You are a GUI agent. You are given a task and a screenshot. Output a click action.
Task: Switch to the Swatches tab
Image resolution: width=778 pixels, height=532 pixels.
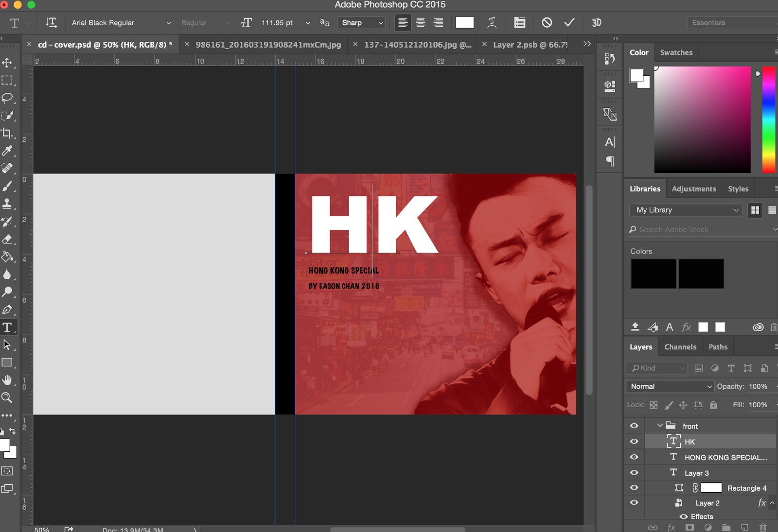(676, 52)
